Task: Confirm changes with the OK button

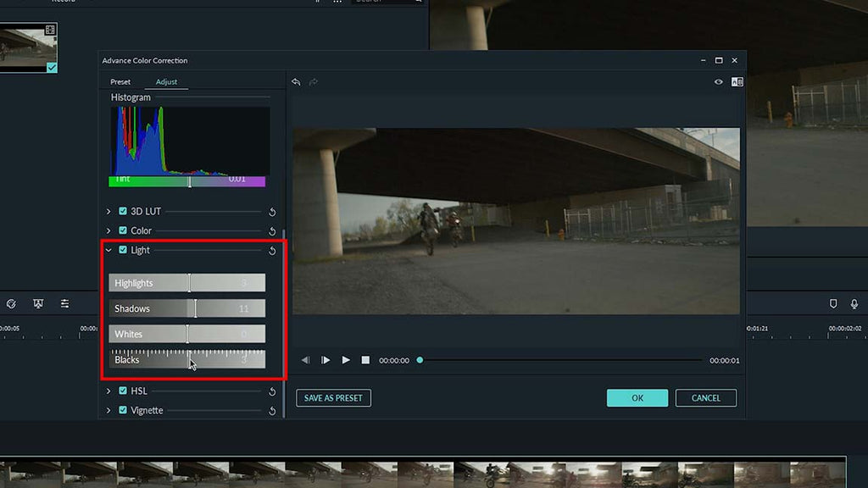Action: click(637, 398)
